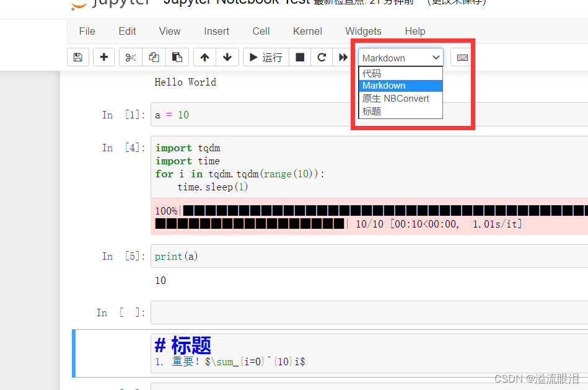
Task: Run the current cell with 运行 button
Action: coord(266,57)
